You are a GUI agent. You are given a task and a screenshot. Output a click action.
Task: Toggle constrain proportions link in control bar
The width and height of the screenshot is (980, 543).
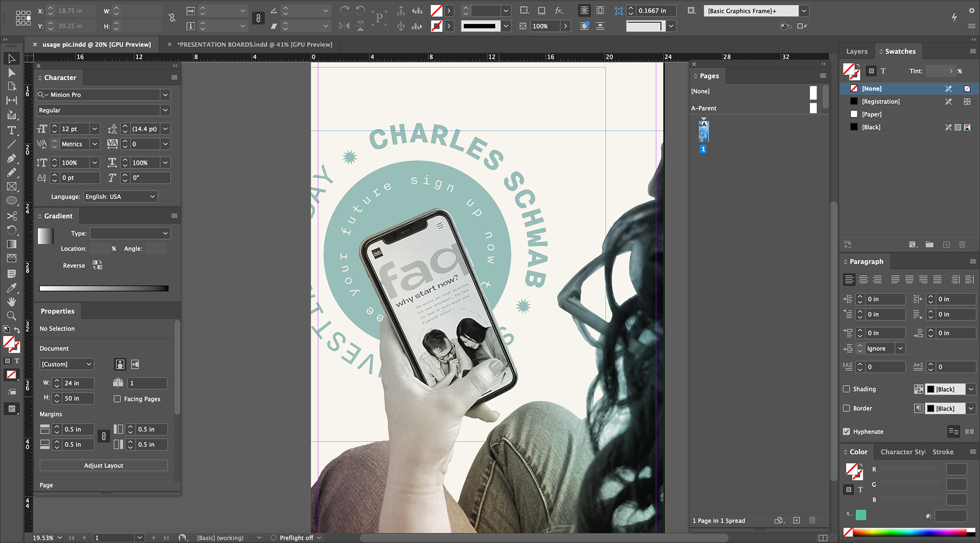[x=258, y=18]
